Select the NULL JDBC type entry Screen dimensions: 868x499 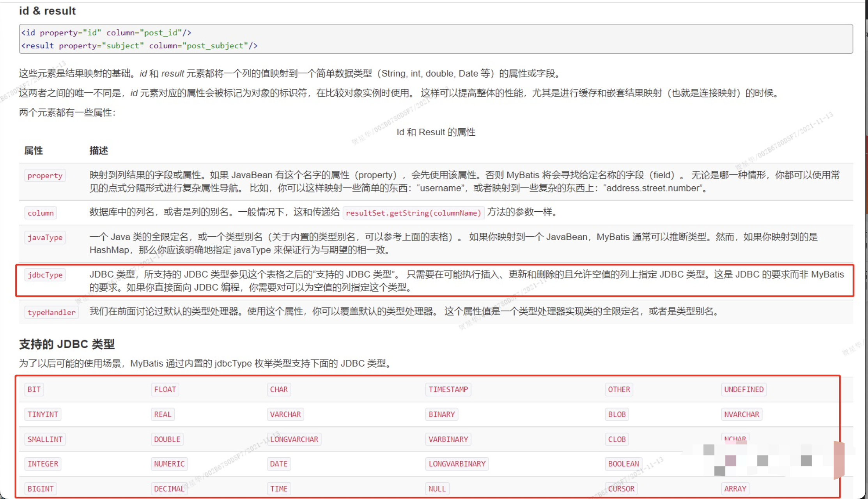tap(437, 488)
